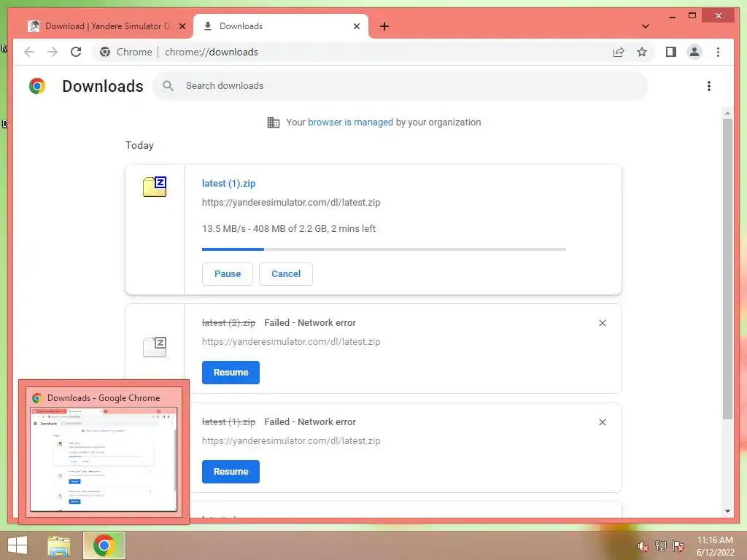Close the Yandere Simulator tab
The width and height of the screenshot is (747, 560).
click(x=182, y=26)
